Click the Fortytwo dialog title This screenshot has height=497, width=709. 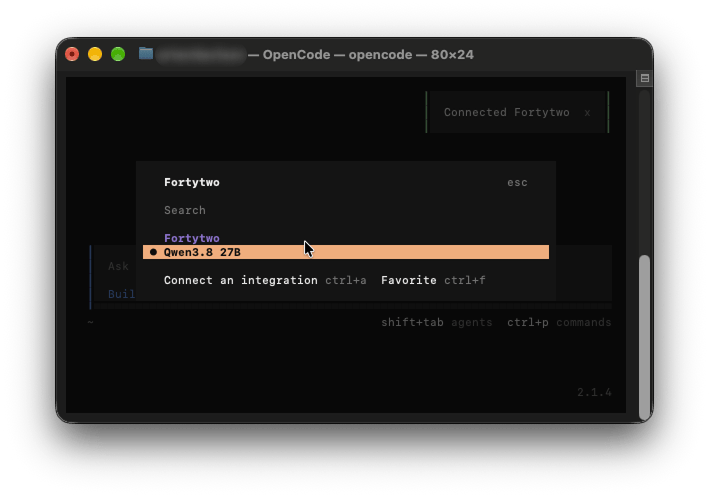coord(192,182)
